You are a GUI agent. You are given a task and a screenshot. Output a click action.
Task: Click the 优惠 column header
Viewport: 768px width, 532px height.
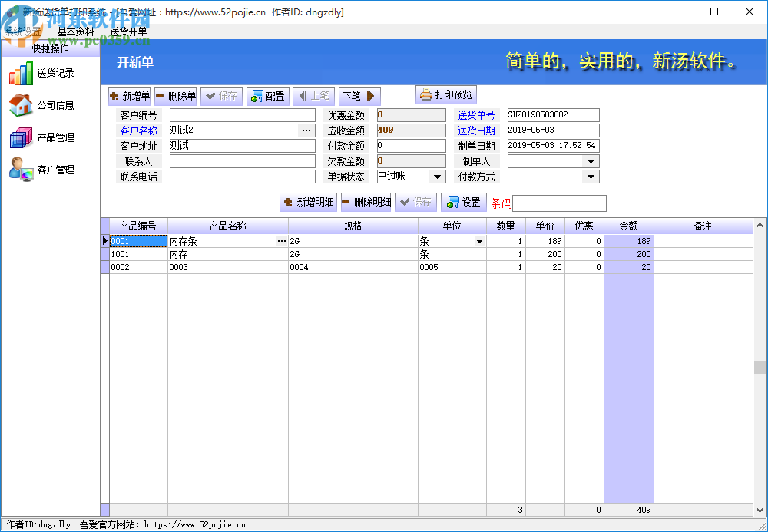[x=584, y=226]
